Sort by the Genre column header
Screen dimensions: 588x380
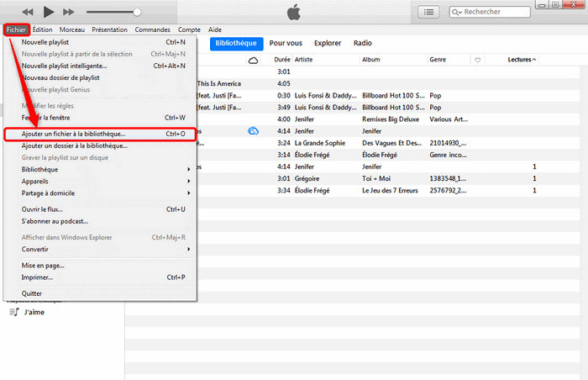click(x=438, y=60)
